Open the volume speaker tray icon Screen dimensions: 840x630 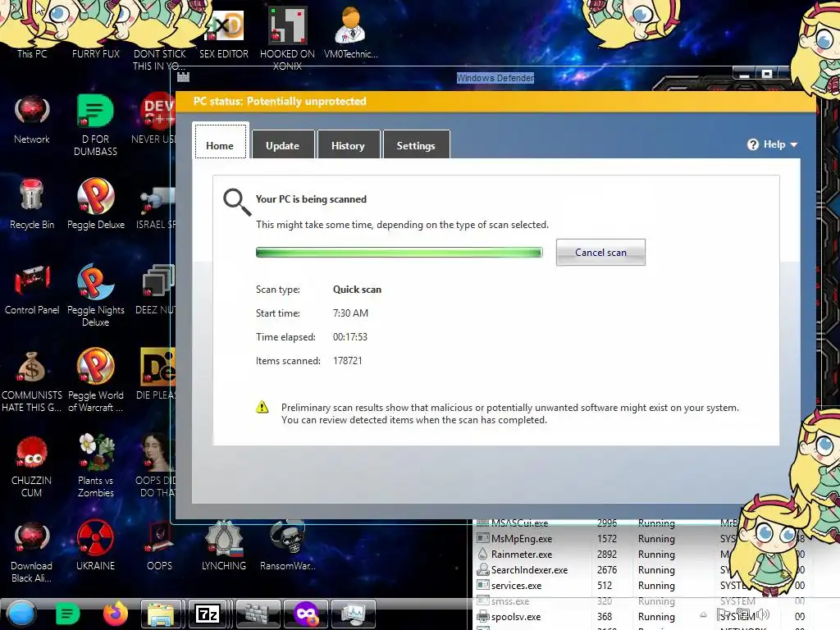click(763, 615)
